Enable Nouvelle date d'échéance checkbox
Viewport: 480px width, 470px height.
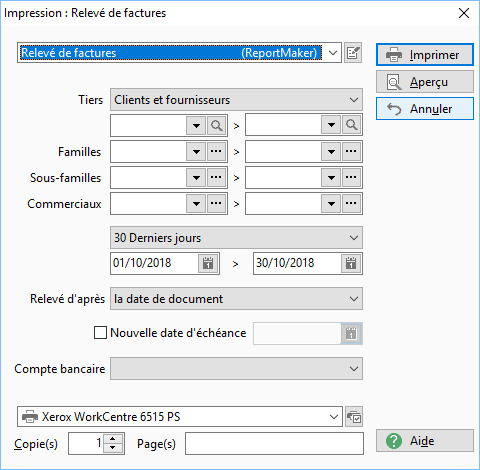[100, 333]
